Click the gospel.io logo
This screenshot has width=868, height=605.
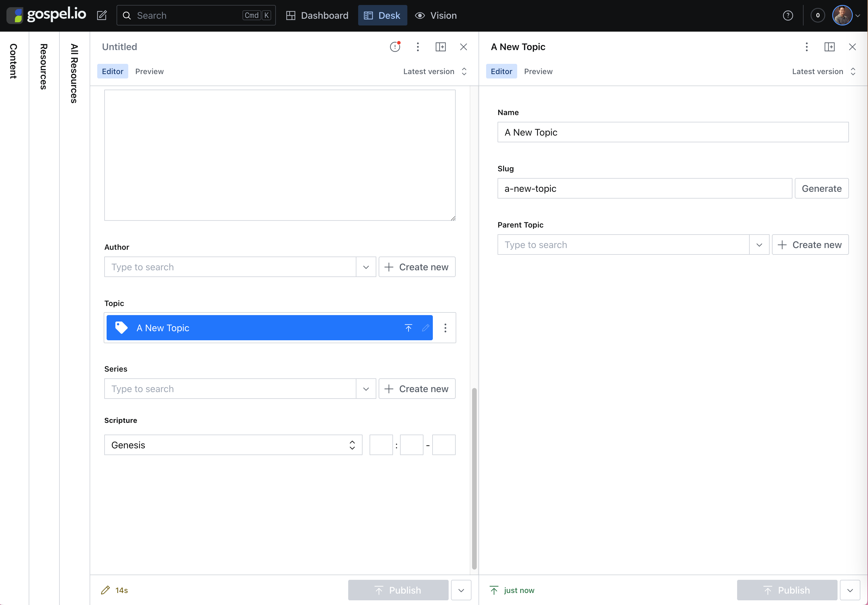tap(47, 15)
